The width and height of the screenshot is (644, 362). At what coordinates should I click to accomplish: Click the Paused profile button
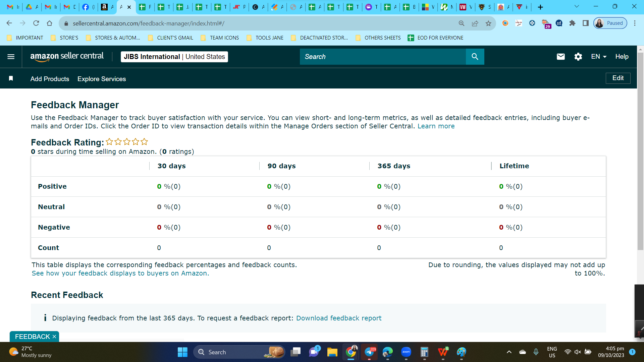[x=610, y=23]
